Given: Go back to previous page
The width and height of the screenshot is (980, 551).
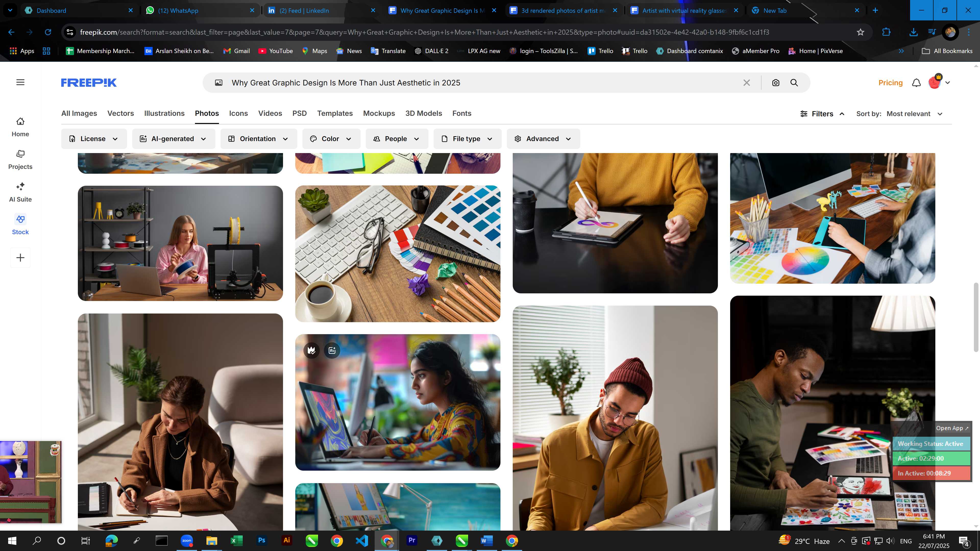Looking at the screenshot, I should point(11,32).
